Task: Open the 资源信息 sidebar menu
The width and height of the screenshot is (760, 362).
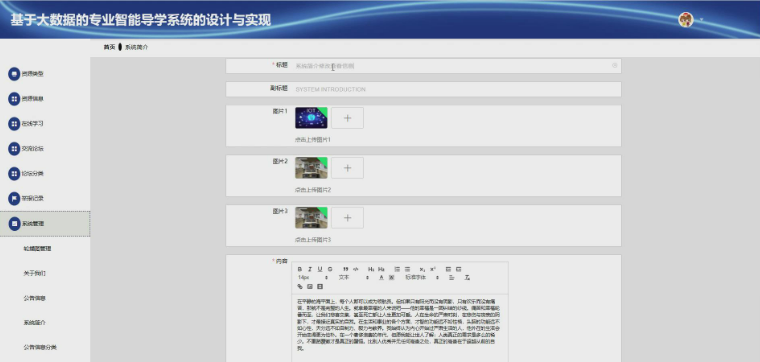Action: coord(45,99)
